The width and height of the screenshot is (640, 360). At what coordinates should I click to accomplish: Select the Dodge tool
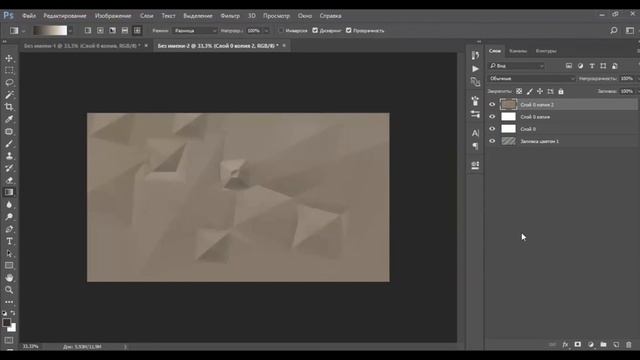9,217
